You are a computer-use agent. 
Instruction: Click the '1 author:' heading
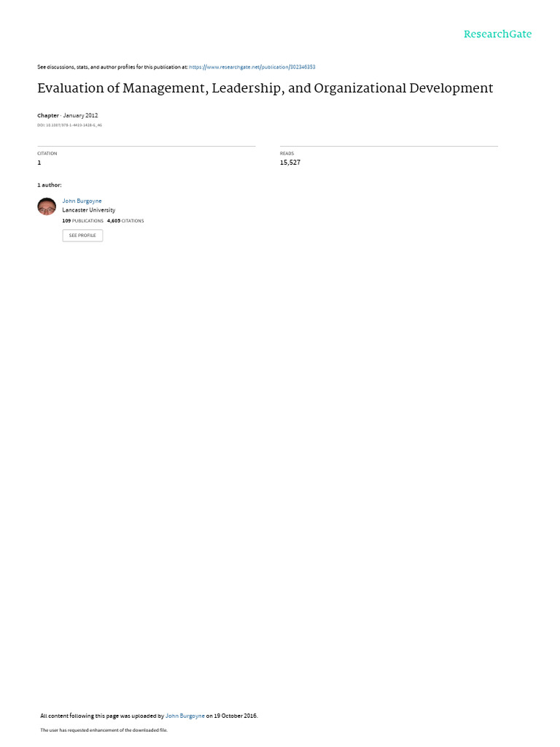coord(50,185)
